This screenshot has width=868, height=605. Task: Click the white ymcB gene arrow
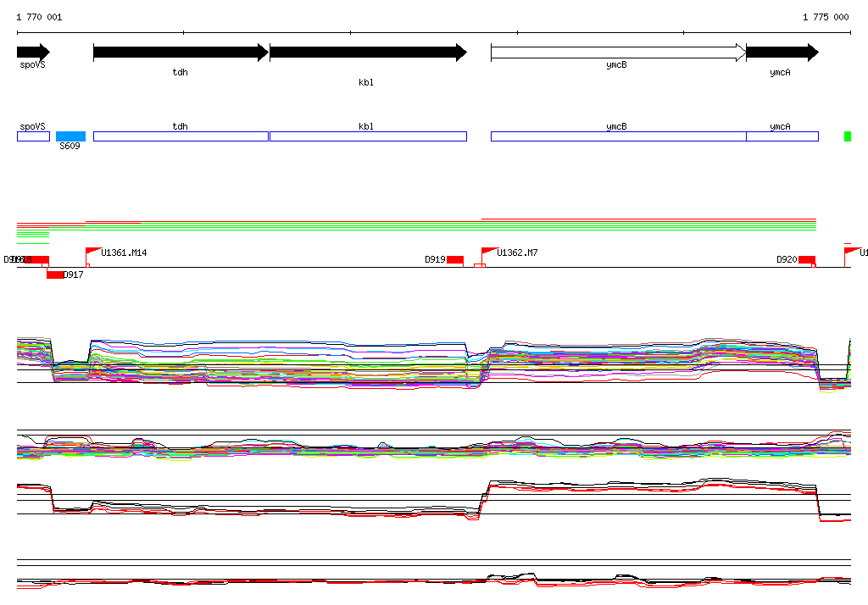[x=618, y=52]
